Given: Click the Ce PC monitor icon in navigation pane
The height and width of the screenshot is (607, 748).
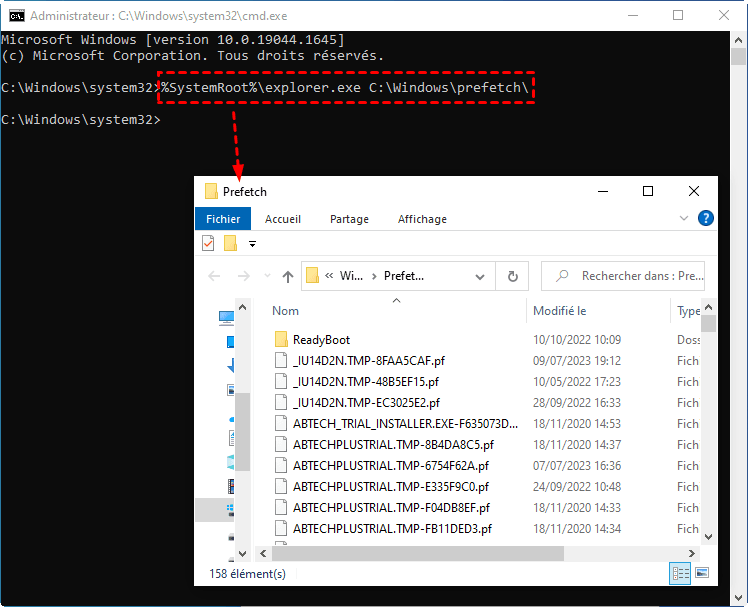Looking at the screenshot, I should pyautogui.click(x=226, y=318).
